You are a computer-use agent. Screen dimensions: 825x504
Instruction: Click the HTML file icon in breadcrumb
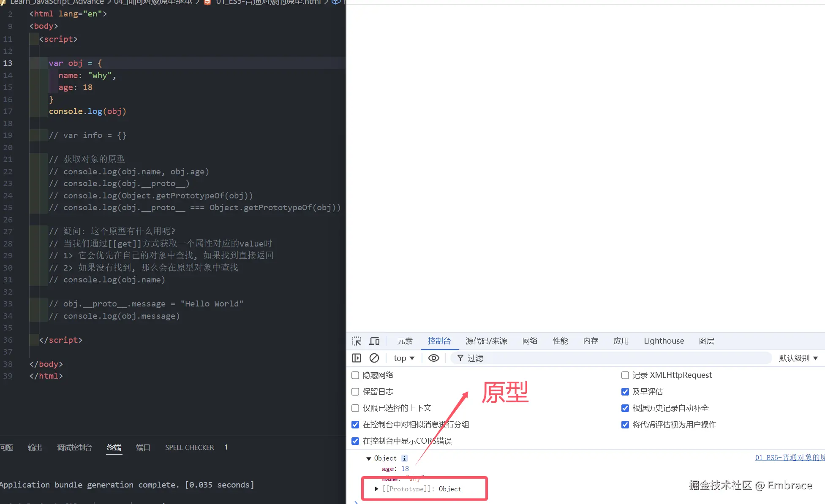point(207,2)
